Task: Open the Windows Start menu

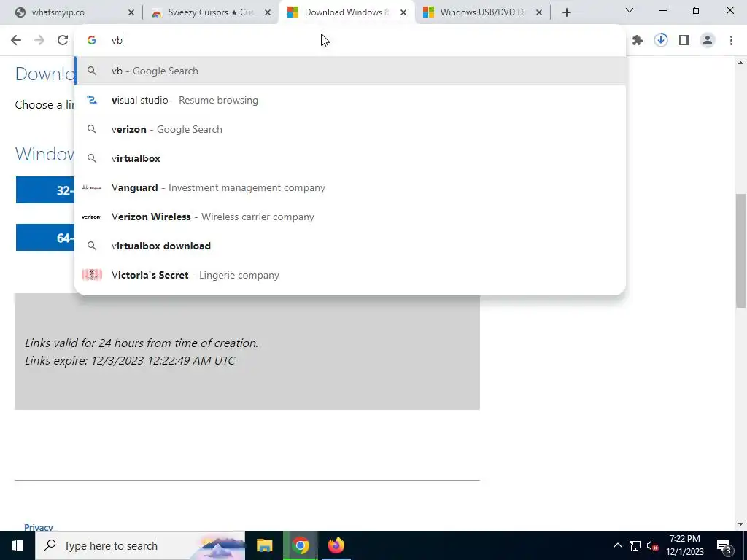Action: (18, 545)
